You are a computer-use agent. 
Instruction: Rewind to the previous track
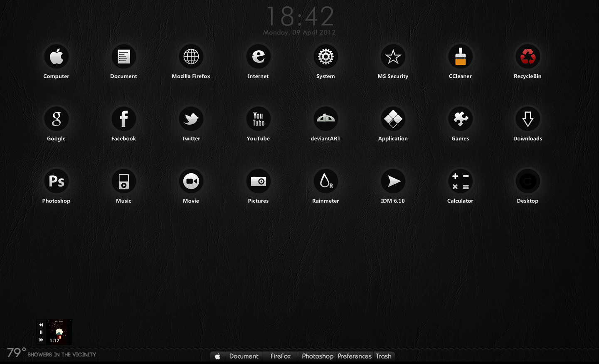(40, 325)
